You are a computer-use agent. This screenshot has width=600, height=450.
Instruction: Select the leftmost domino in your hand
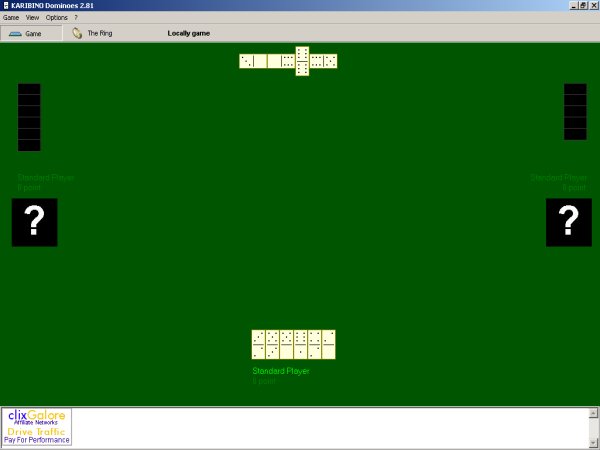258,344
